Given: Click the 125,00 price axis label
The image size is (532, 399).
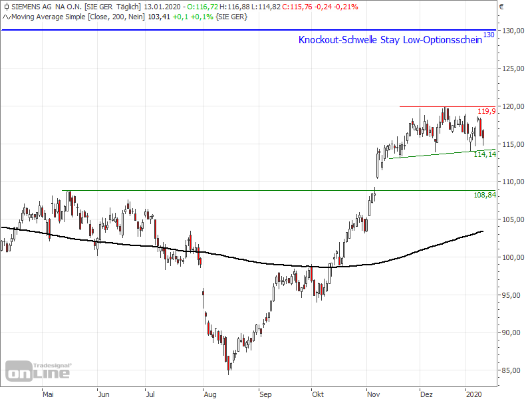Looking at the screenshot, I should 513,68.
